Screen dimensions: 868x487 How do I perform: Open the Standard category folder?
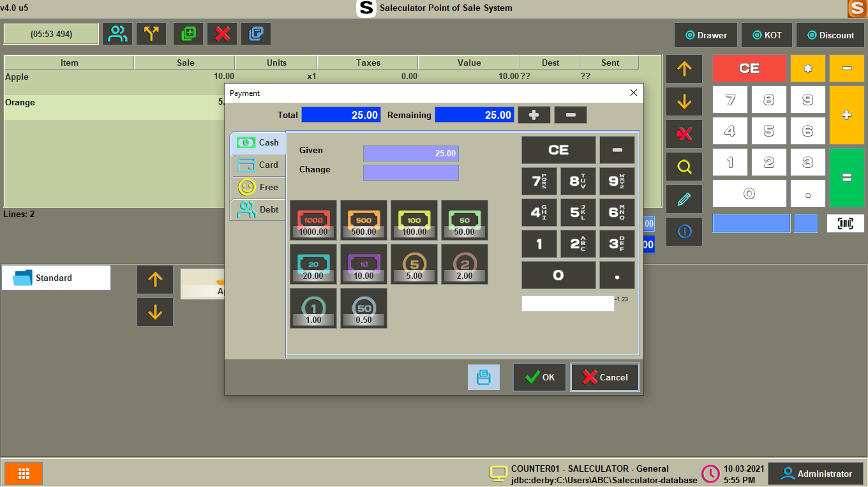(56, 278)
